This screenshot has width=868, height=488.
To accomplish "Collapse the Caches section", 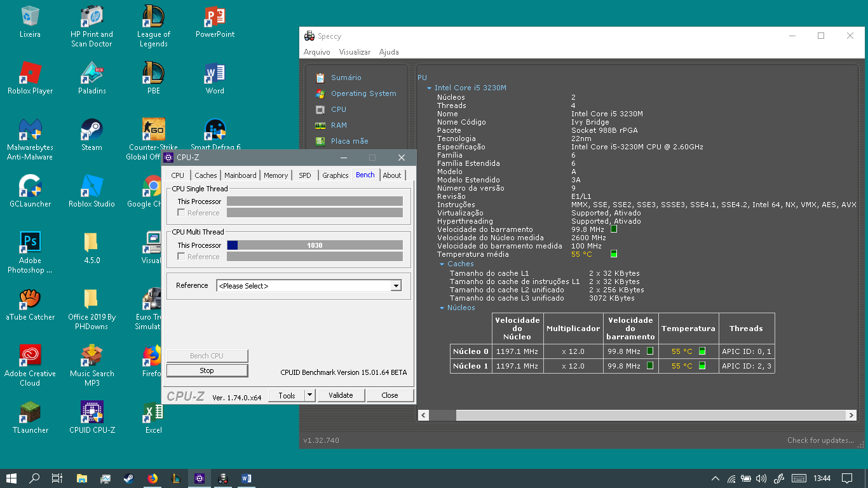I will tap(442, 264).
